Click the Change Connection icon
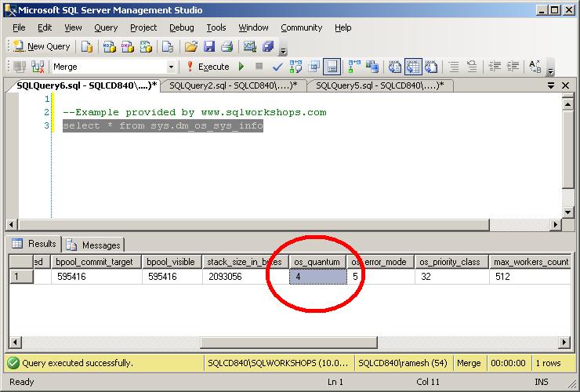The width and height of the screenshot is (580, 392). pyautogui.click(x=38, y=67)
